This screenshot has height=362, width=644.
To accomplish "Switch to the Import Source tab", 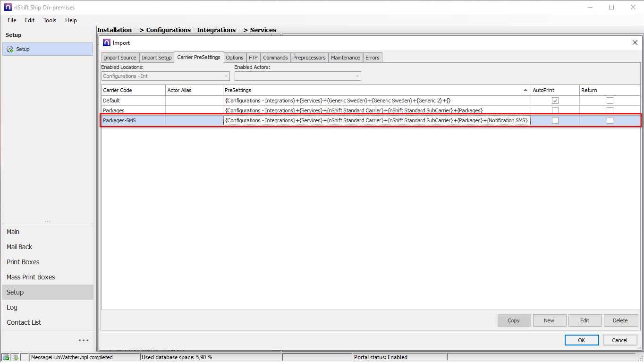I will point(120,58).
